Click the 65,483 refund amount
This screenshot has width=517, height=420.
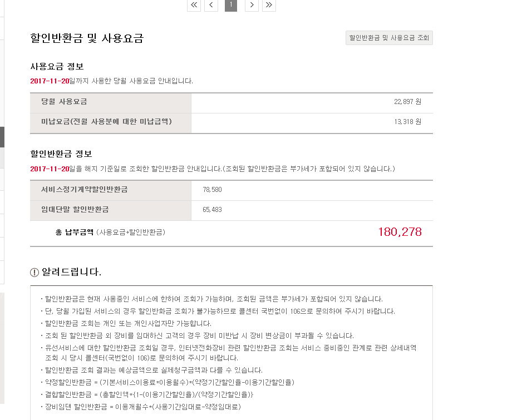213,210
